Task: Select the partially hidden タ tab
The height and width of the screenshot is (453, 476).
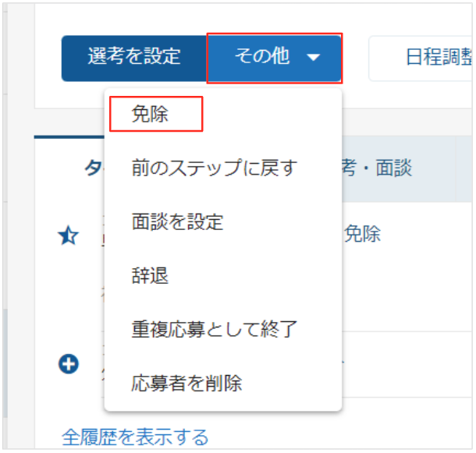Action: click(93, 168)
